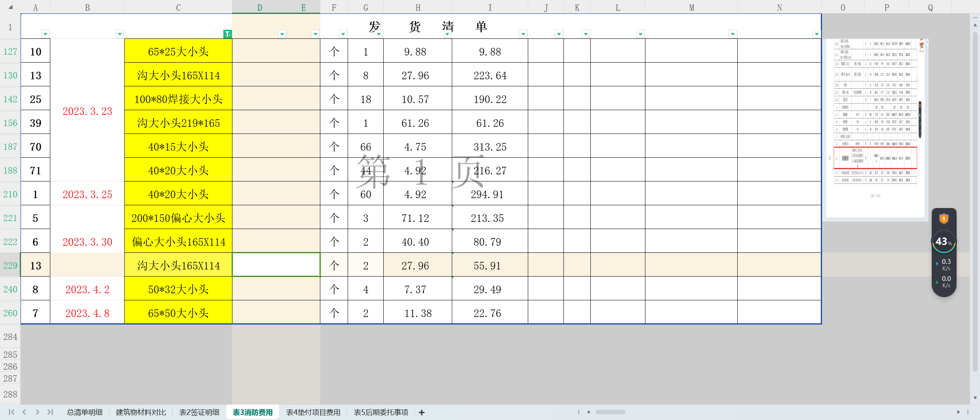The width and height of the screenshot is (980, 420).
Task: Open the filter dropdown for column E
Action: click(316, 34)
